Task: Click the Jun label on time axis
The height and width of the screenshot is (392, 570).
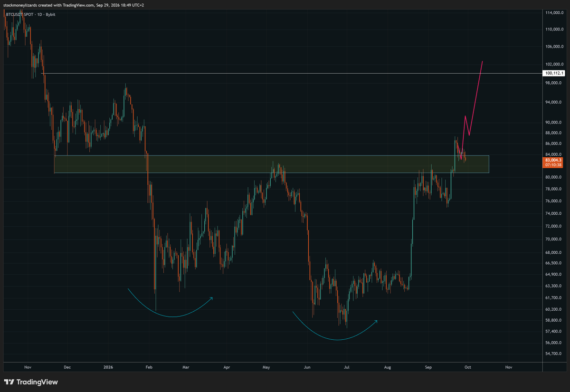Action: coord(307,367)
